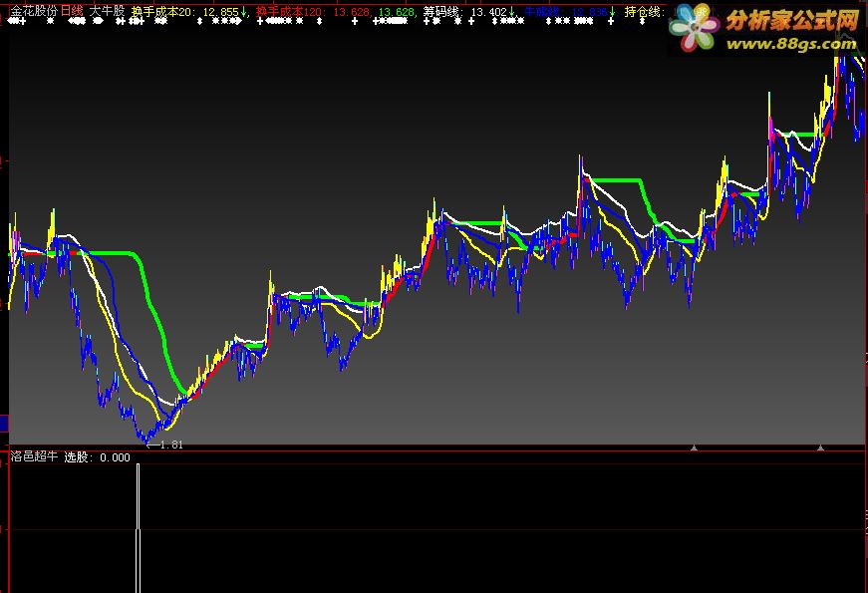Click the blue 牛熊线 label
868x593 pixels.
[x=543, y=12]
